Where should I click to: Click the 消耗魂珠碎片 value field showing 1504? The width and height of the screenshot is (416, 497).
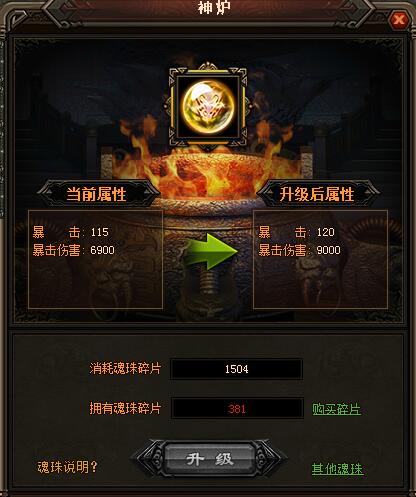pyautogui.click(x=237, y=369)
